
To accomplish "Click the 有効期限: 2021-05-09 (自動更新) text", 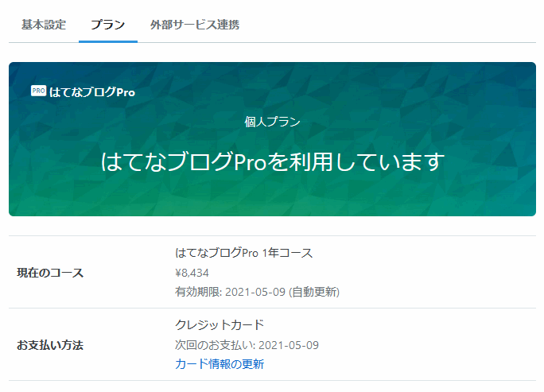I will tap(257, 292).
